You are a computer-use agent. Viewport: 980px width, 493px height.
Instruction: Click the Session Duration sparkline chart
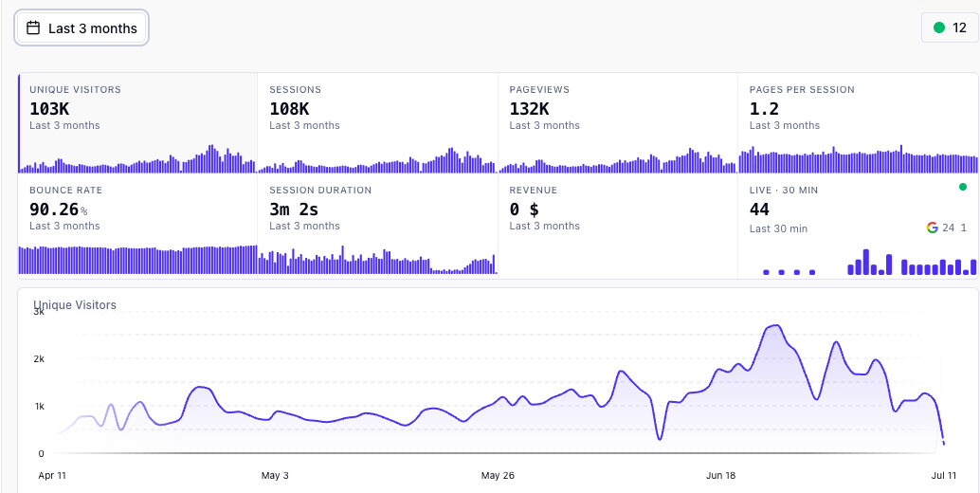(x=377, y=260)
